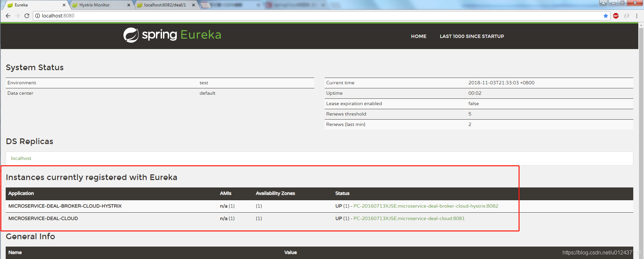The image size is (644, 259).
Task: Click the spring Eureka title text
Action: [181, 35]
